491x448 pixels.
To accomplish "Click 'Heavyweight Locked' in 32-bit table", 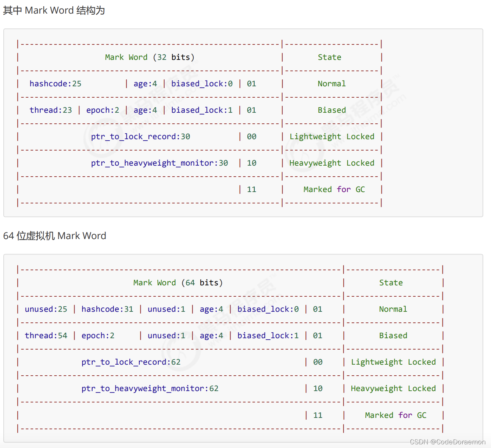I will click(x=332, y=163).
